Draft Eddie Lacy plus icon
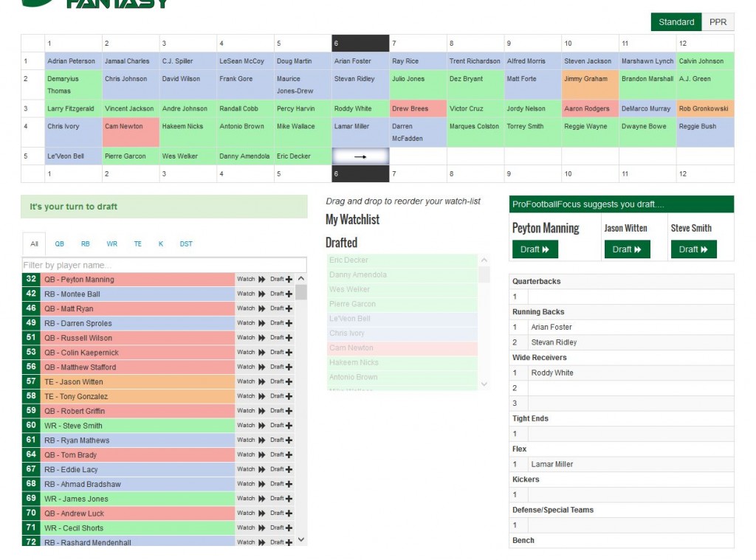This screenshot has width=756, height=560. click(289, 469)
